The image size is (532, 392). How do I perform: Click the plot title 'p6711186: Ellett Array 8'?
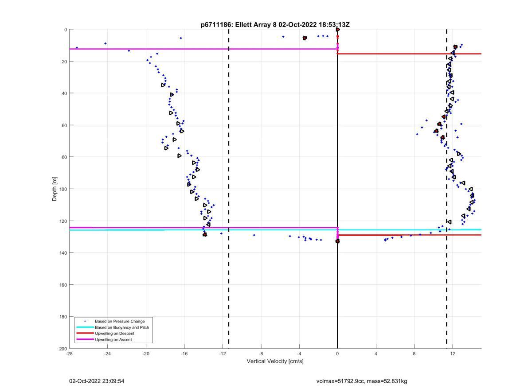point(239,25)
